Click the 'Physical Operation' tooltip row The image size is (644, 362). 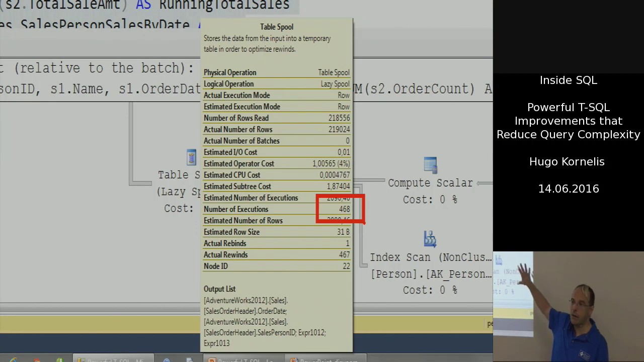(x=277, y=72)
